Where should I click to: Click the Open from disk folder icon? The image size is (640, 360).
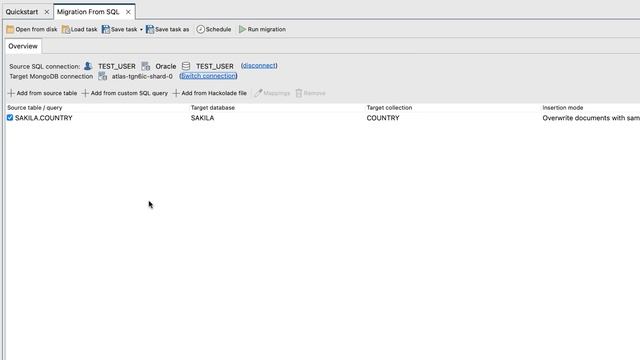click(x=10, y=29)
